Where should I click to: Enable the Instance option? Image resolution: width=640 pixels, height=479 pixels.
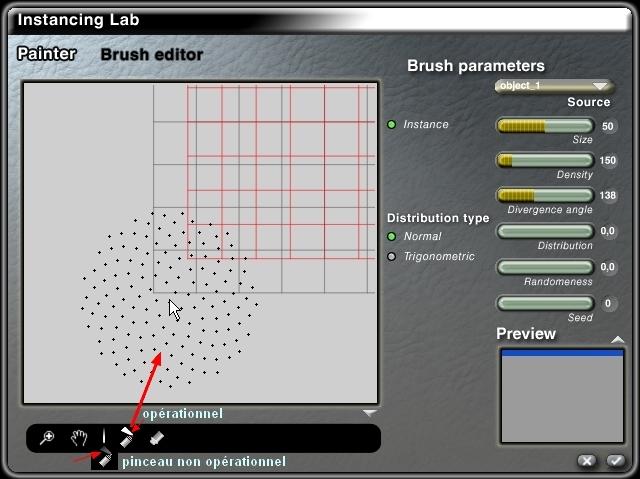click(391, 124)
